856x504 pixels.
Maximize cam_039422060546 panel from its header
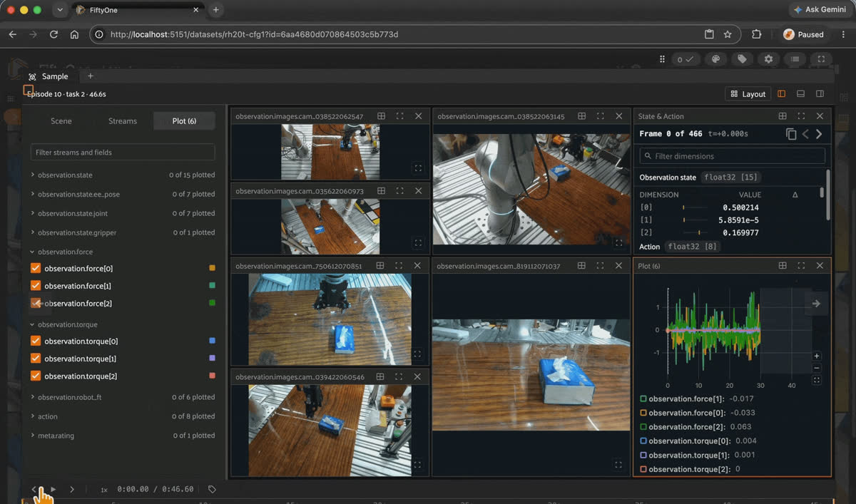click(x=399, y=376)
